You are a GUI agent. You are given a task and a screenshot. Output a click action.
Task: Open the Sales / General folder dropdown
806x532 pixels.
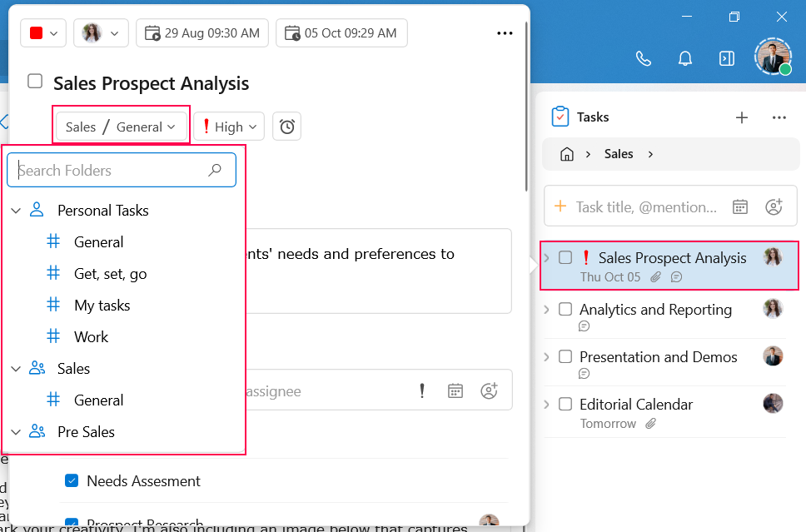[121, 127]
